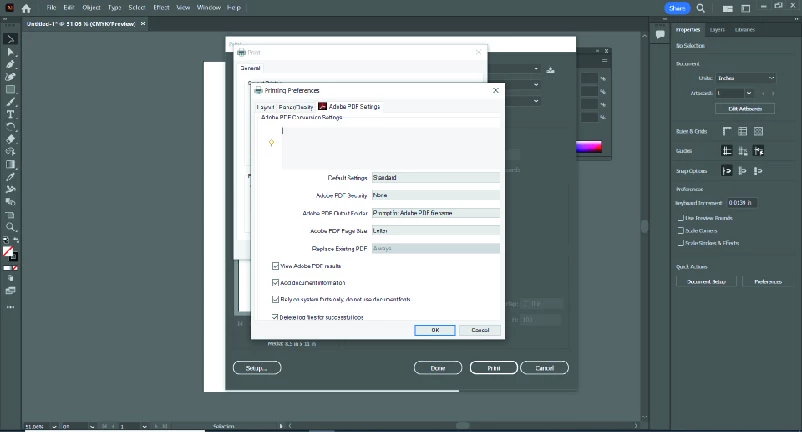Enable Scale Corners checkbox
Screen dimensions: 802x432
[681, 231]
